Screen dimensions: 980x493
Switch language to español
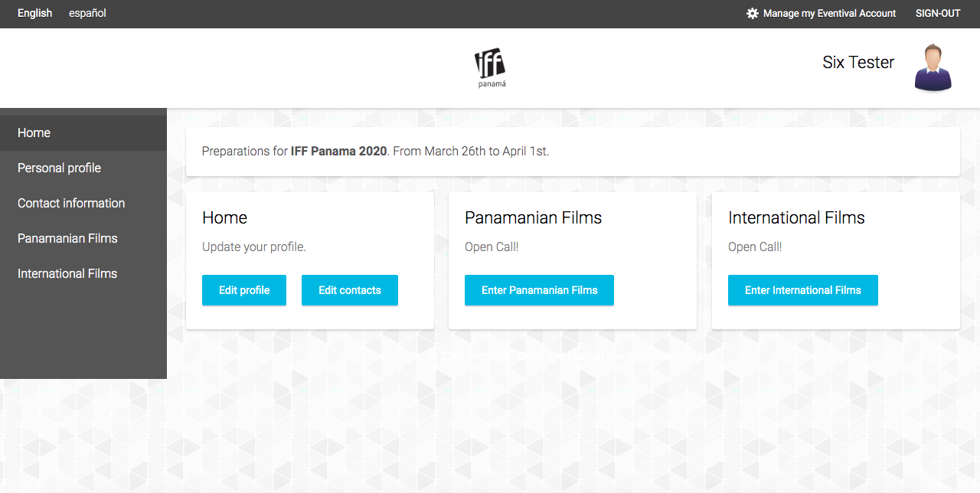tap(87, 13)
